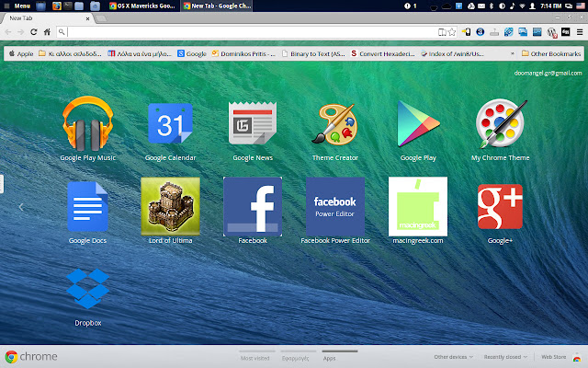The width and height of the screenshot is (588, 368).
Task: Reload the current page
Action: pyautogui.click(x=34, y=32)
